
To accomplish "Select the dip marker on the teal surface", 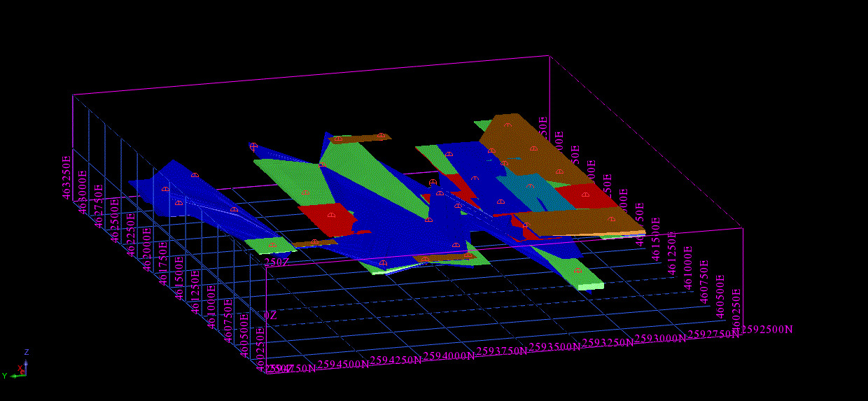I will point(531,187).
